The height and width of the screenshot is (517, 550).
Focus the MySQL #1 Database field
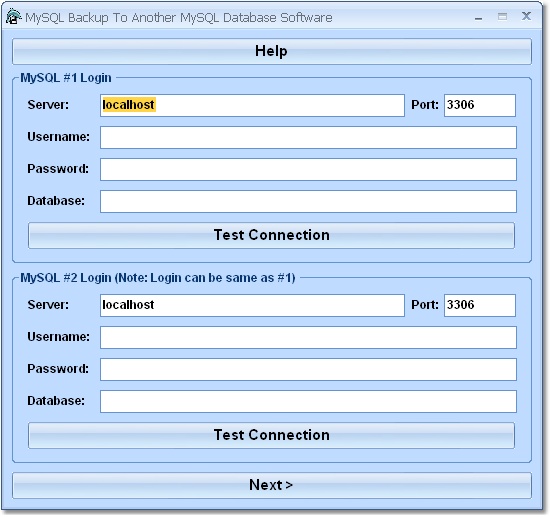coord(308,201)
